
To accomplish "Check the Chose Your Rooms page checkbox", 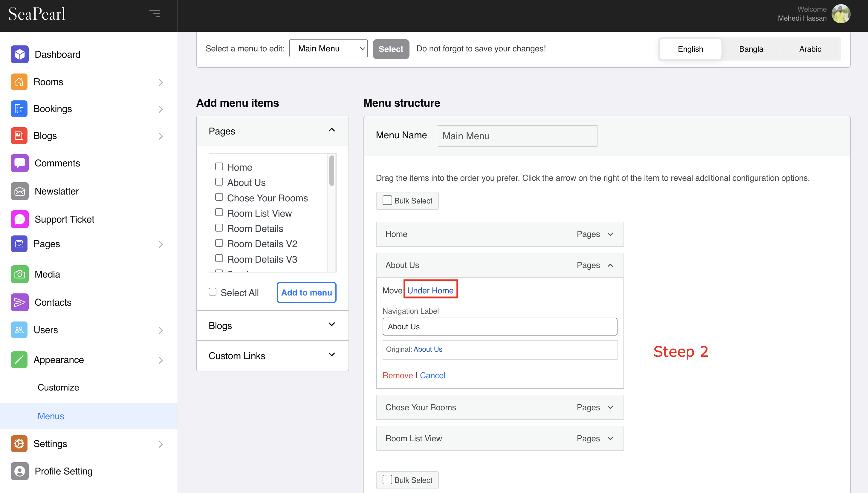I will (x=219, y=197).
